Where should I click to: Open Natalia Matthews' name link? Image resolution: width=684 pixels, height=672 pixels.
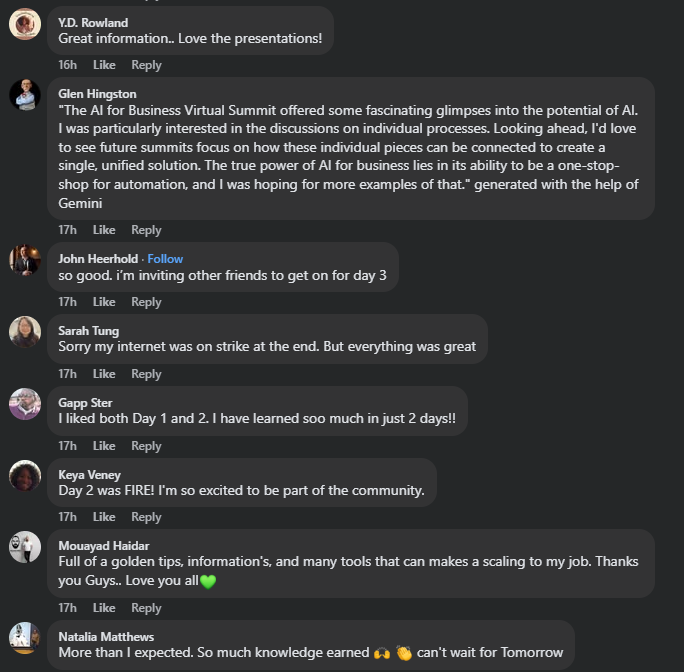coord(106,636)
